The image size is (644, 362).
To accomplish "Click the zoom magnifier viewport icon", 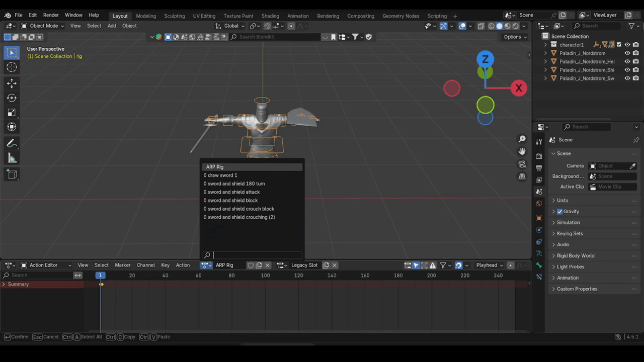I will coord(522,139).
